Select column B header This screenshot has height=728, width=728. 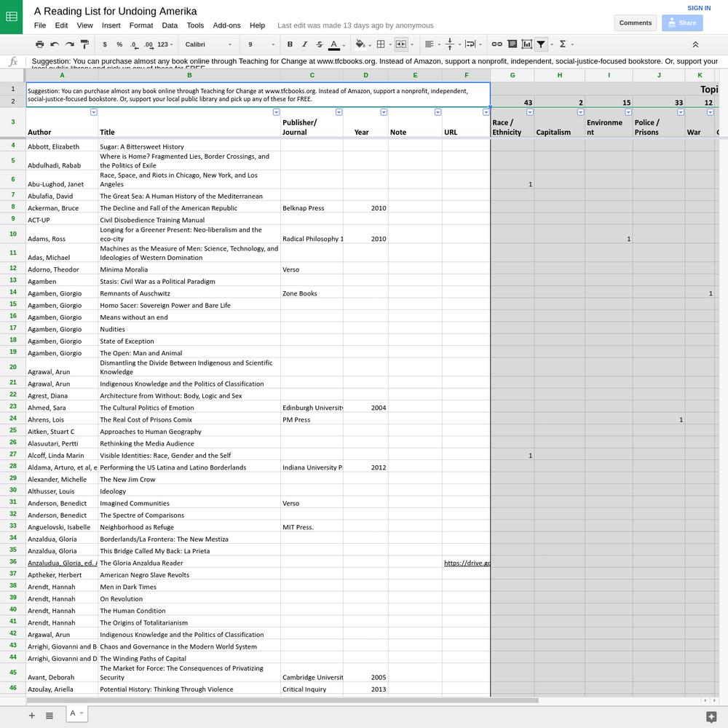point(189,75)
